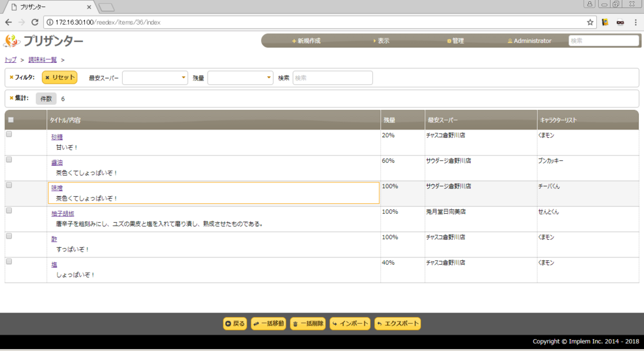Open the 塩 item link
644x351 pixels.
(x=54, y=264)
